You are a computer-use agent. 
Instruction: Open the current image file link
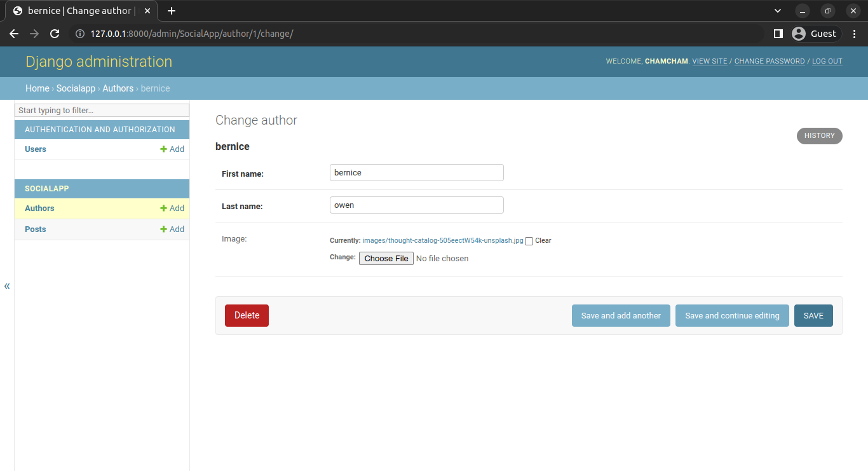click(442, 241)
